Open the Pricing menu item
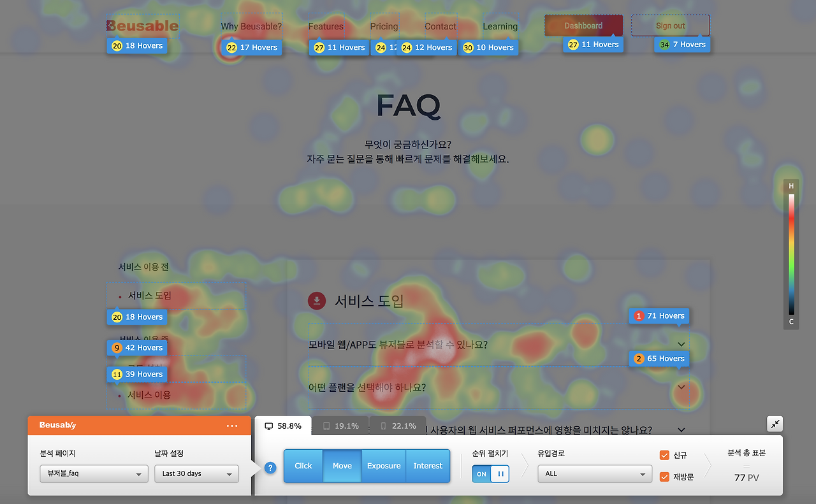Viewport: 816px width, 504px height. point(384,26)
